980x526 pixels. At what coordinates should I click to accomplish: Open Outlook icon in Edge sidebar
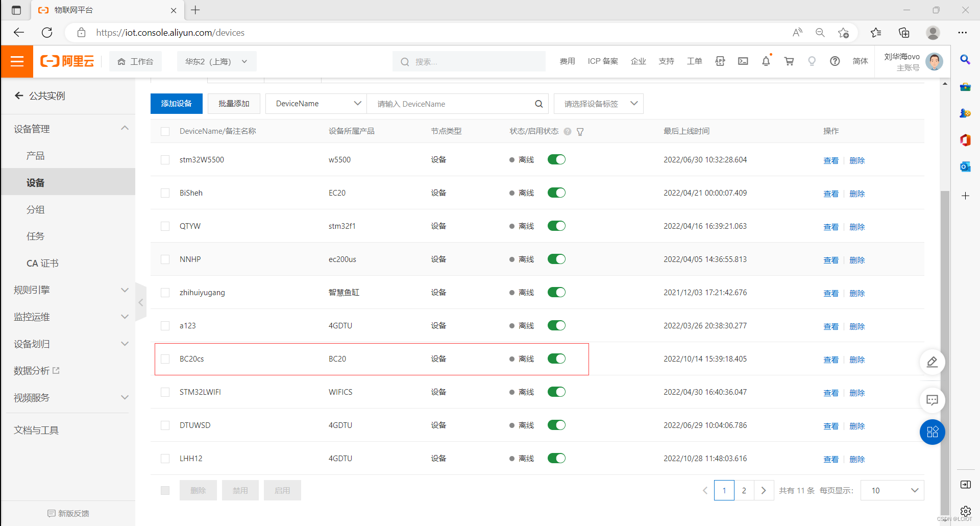pos(965,166)
